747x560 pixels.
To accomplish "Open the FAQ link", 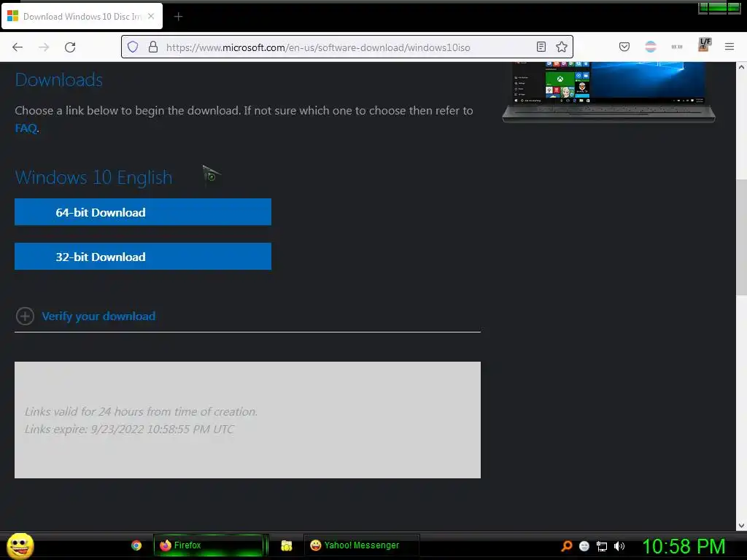I will (26, 128).
